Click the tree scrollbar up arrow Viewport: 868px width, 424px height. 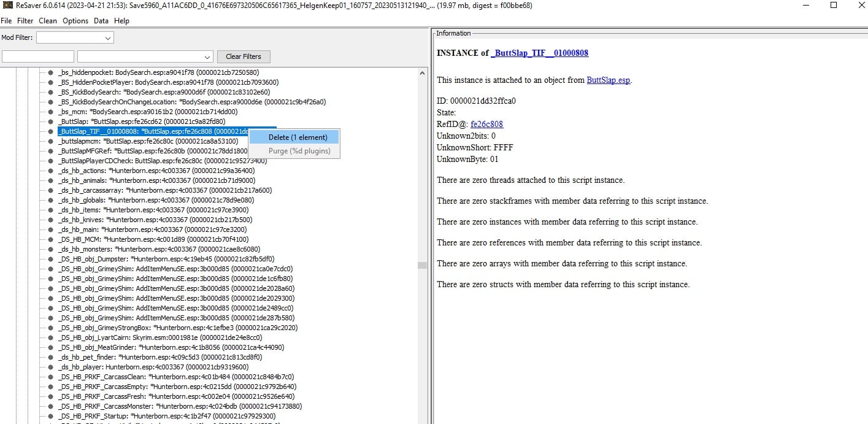pos(422,72)
